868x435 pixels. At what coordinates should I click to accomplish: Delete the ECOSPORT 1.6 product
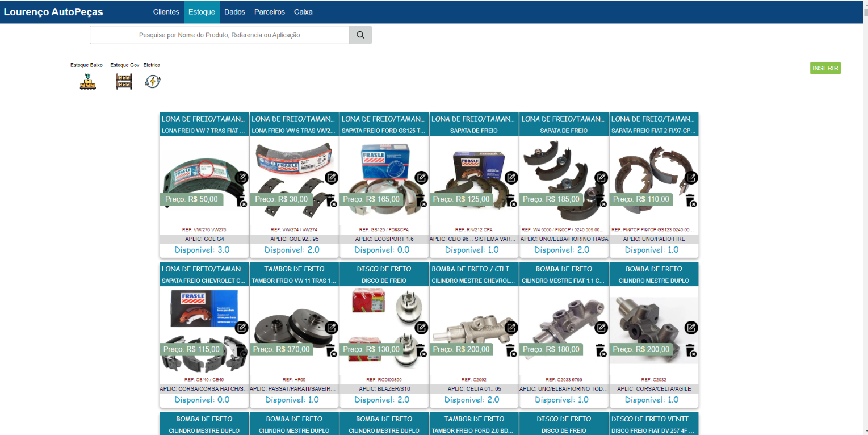click(421, 200)
